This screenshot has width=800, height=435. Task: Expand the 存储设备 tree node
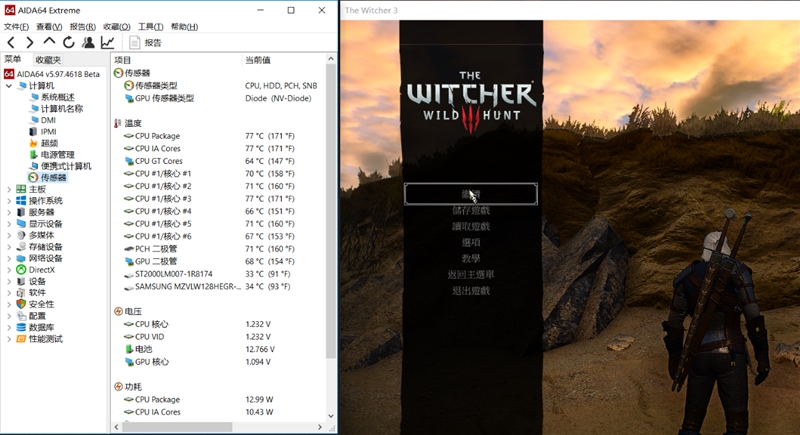click(9, 247)
